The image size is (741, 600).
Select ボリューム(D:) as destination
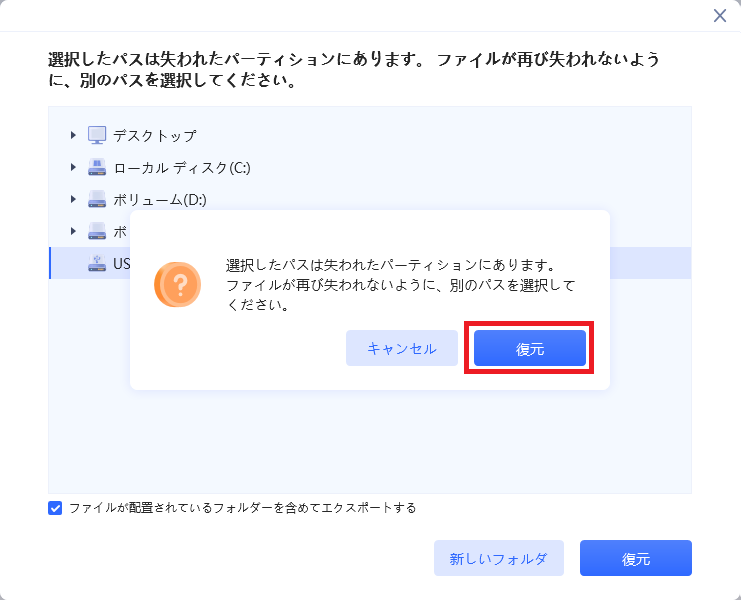(x=160, y=200)
